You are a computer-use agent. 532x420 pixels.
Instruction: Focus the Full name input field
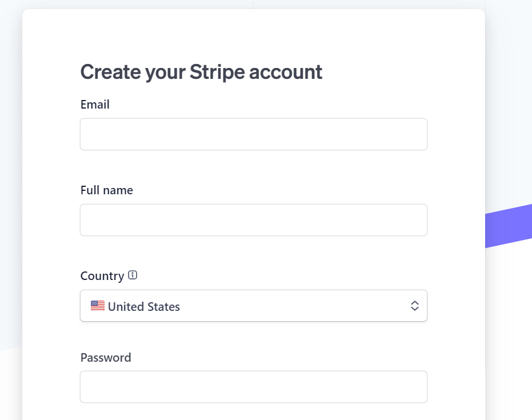pyautogui.click(x=254, y=220)
